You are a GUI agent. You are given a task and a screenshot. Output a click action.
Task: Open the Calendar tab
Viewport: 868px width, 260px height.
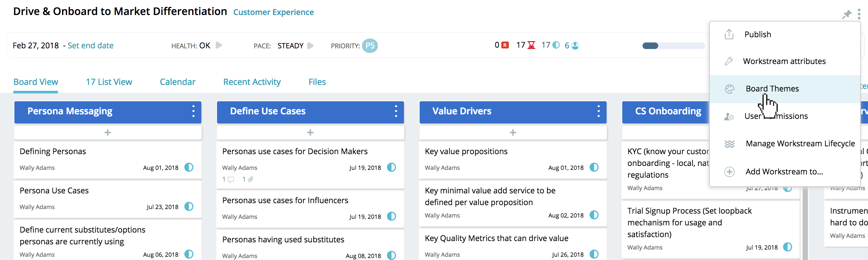point(177,82)
